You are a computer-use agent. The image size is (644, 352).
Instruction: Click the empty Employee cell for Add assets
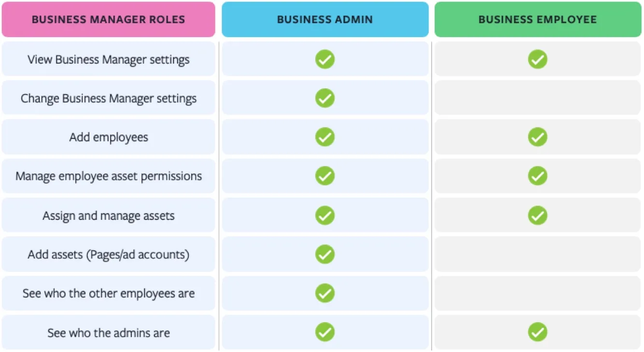(538, 254)
